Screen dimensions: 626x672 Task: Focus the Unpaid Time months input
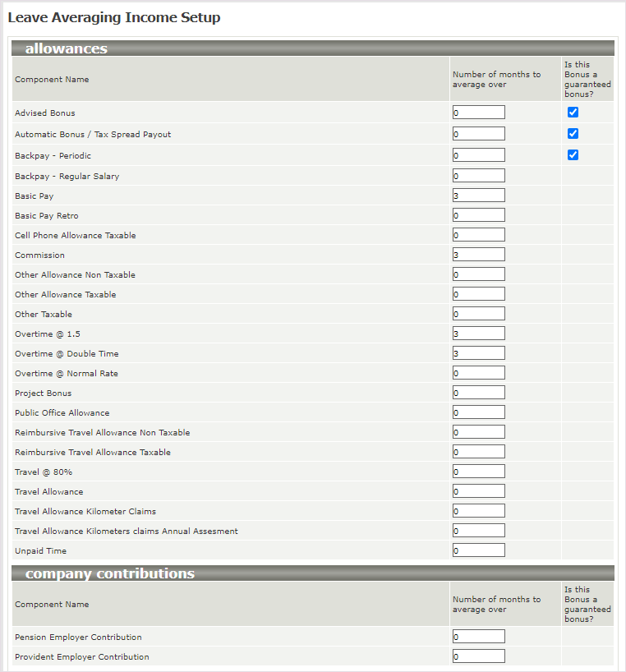pyautogui.click(x=478, y=550)
